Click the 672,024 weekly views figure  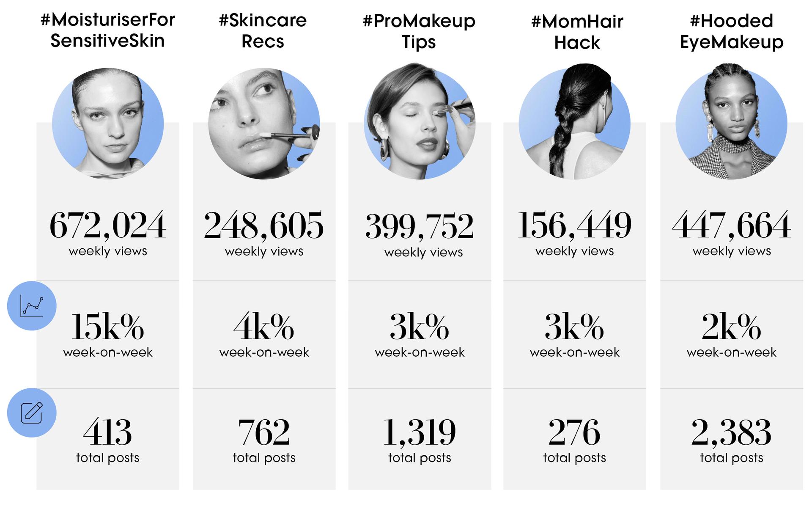108,225
